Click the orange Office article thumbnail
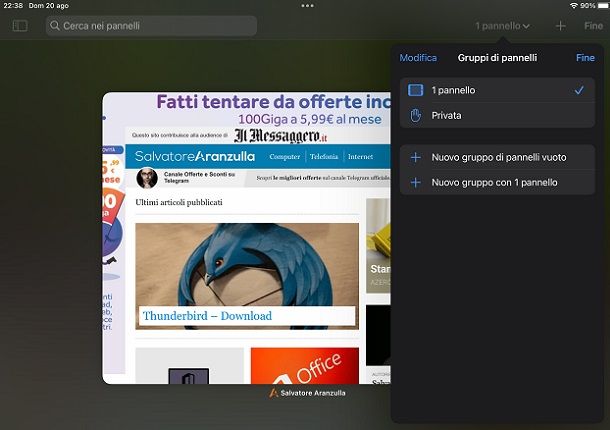 point(305,366)
